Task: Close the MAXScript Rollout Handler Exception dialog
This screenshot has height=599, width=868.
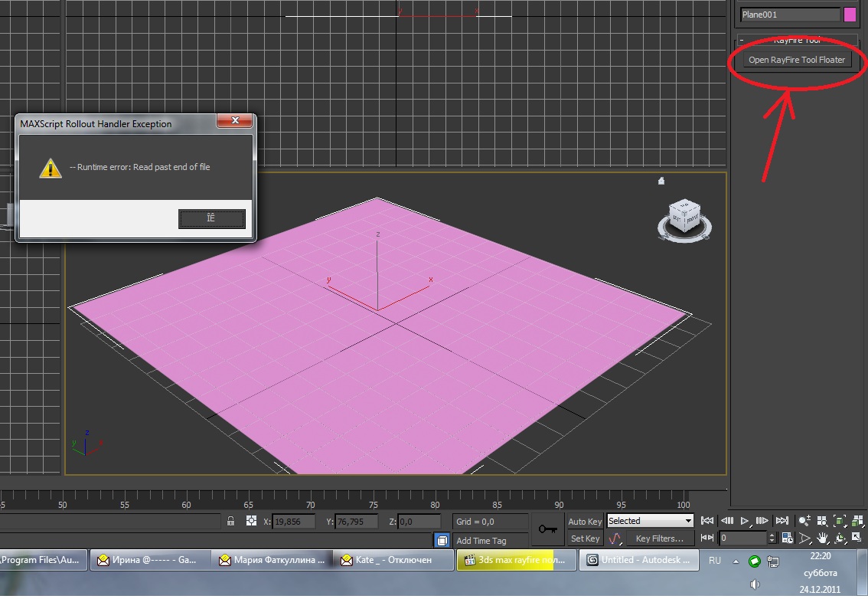Action: pos(235,120)
